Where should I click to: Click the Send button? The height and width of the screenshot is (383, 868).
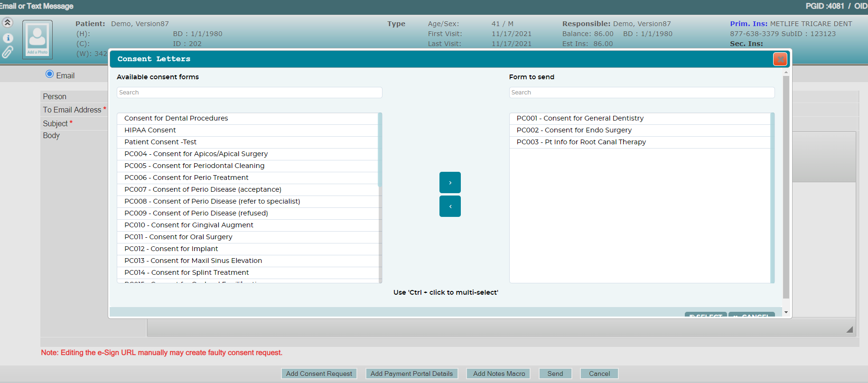[x=555, y=374]
